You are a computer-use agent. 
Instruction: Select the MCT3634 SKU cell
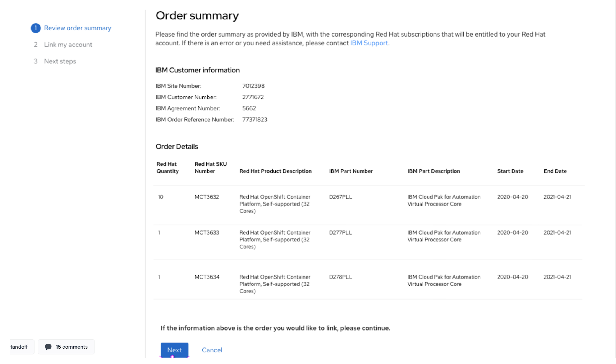(207, 277)
